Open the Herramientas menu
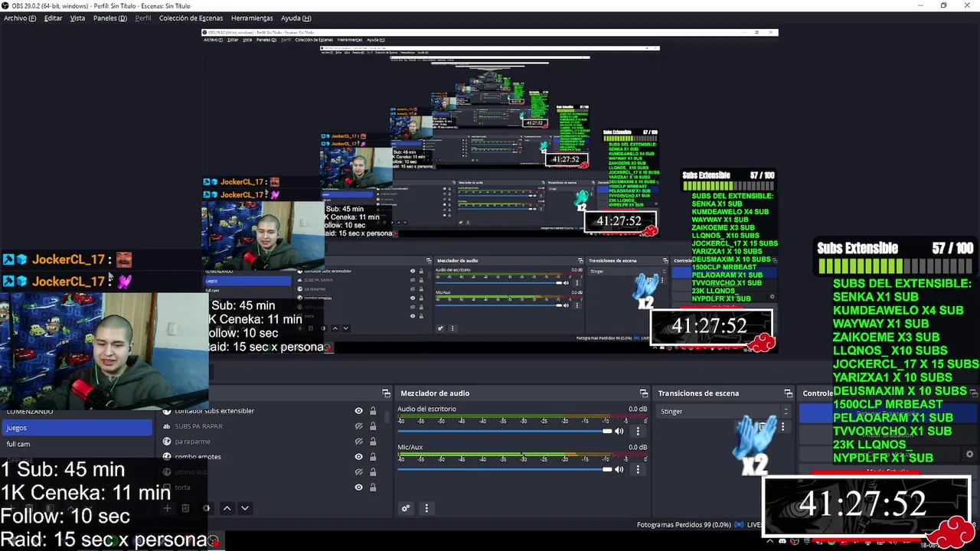This screenshot has width=980, height=551. (x=252, y=18)
